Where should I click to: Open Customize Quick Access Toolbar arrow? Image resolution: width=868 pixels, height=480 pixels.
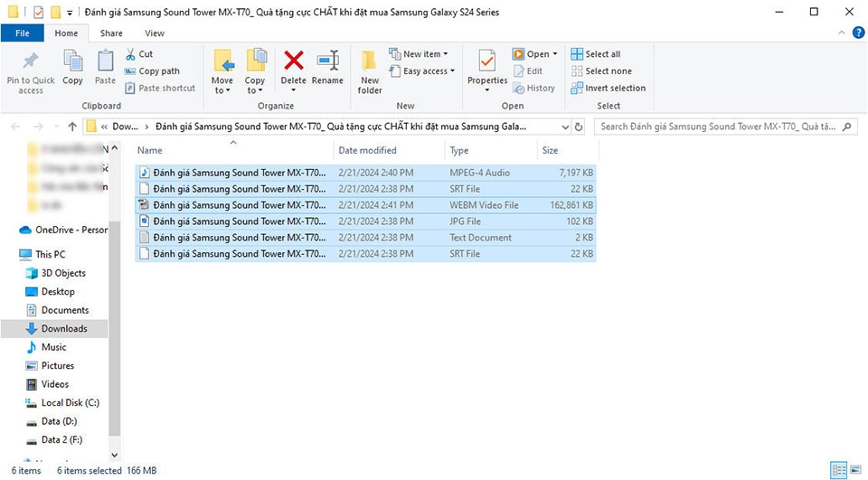[x=70, y=12]
